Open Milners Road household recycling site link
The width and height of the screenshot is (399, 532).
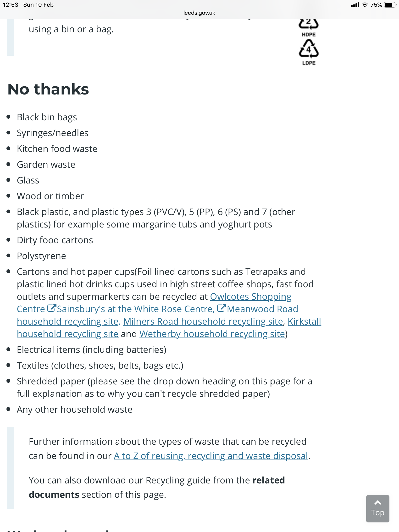click(x=203, y=321)
